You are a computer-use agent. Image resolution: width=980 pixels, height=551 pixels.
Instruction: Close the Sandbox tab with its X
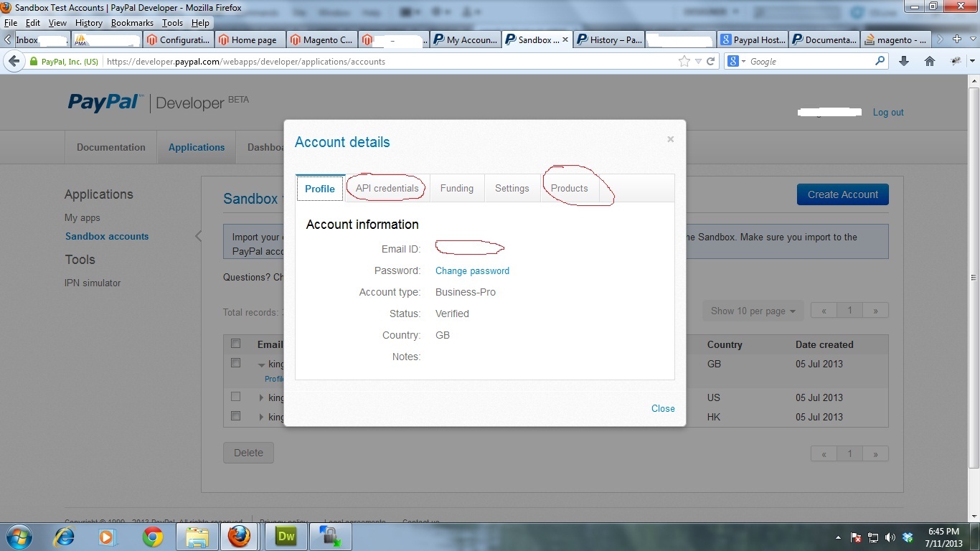click(565, 39)
